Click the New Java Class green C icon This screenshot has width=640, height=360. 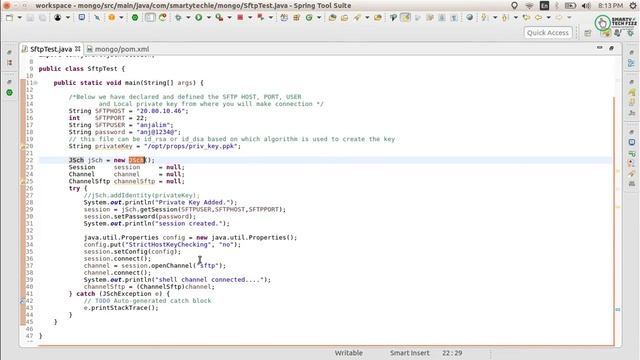coord(309,18)
